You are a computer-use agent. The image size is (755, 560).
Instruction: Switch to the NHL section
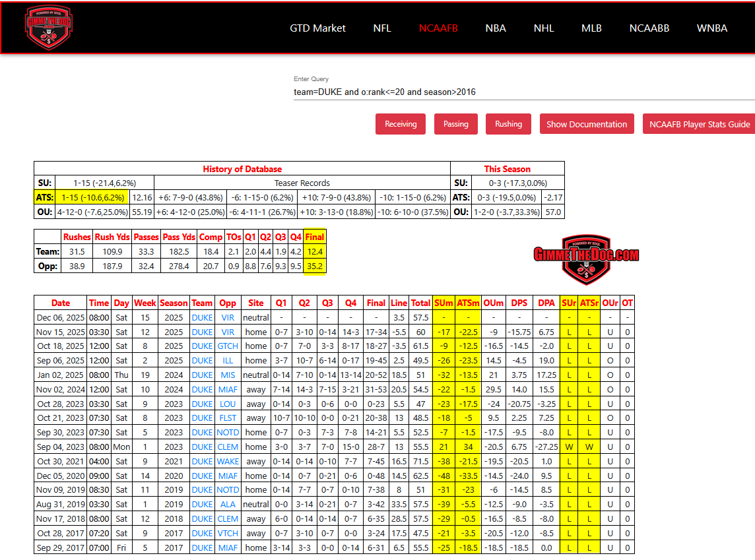[x=544, y=28]
